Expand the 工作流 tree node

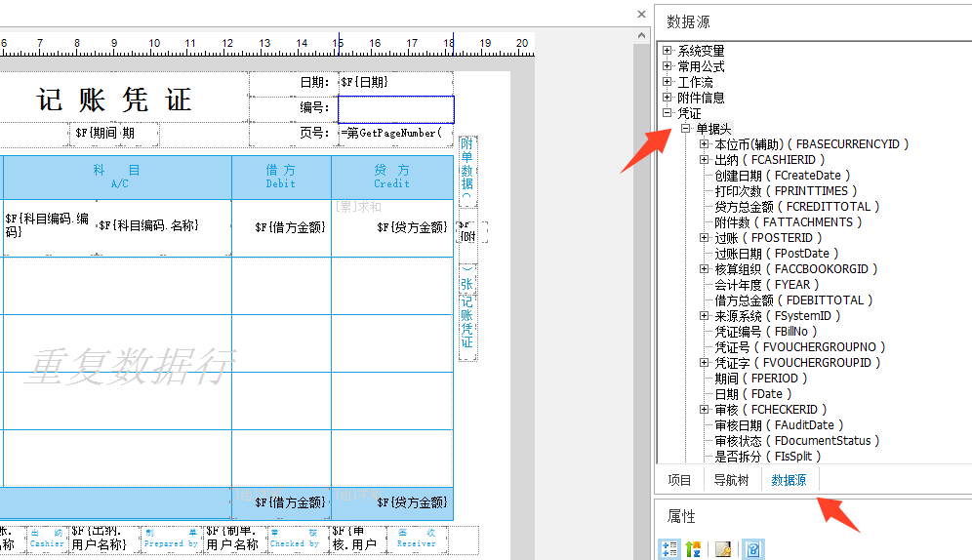click(667, 81)
